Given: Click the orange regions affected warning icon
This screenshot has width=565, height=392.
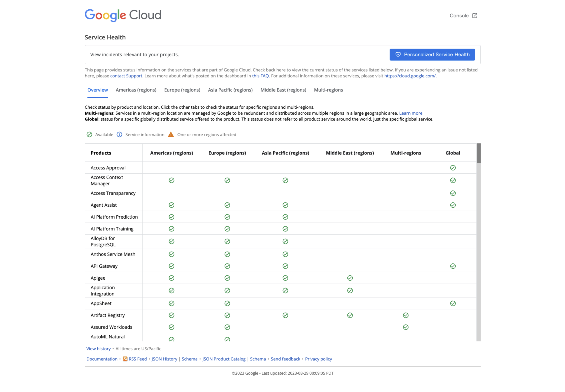Looking at the screenshot, I should click(171, 134).
